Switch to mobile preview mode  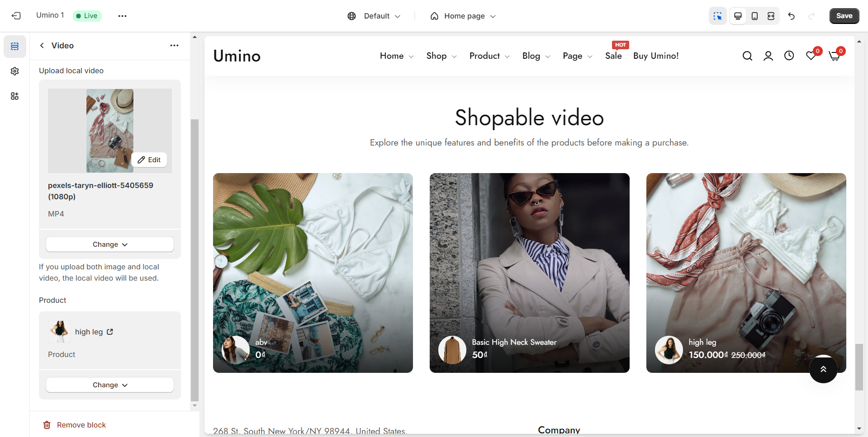pos(754,16)
